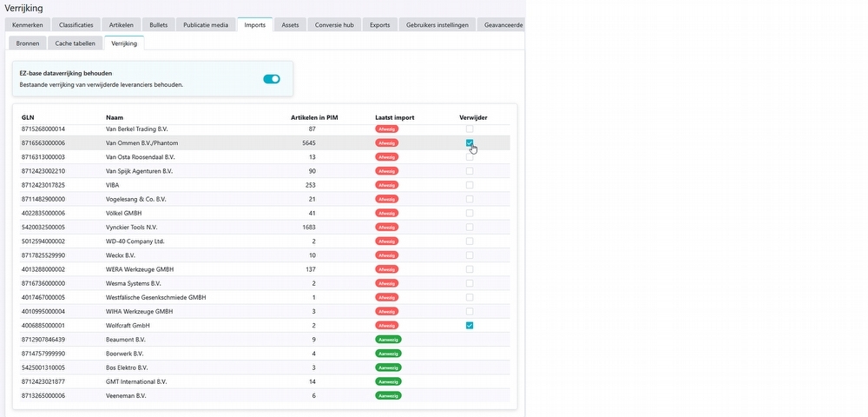Open the Kenmerken tab
Viewport: 868px width, 417px height.
28,25
